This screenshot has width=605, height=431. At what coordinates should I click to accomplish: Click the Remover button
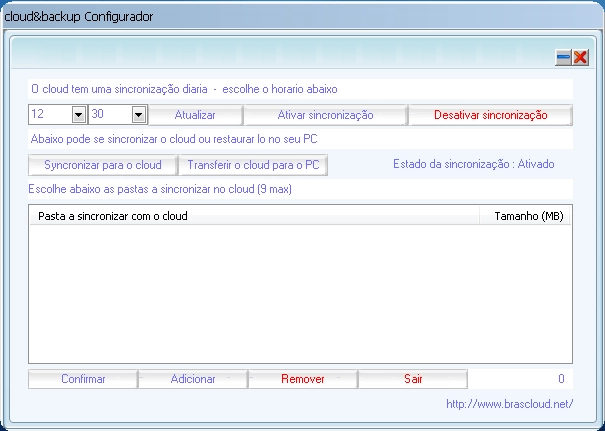point(303,379)
